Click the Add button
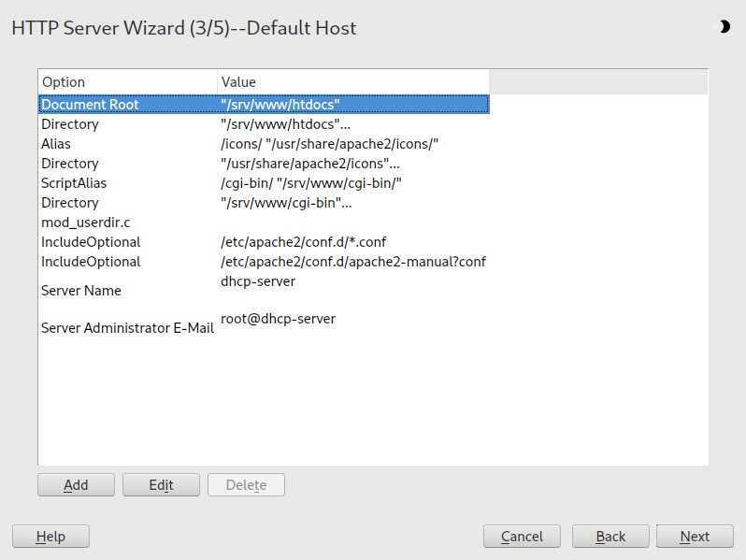 coord(76,484)
